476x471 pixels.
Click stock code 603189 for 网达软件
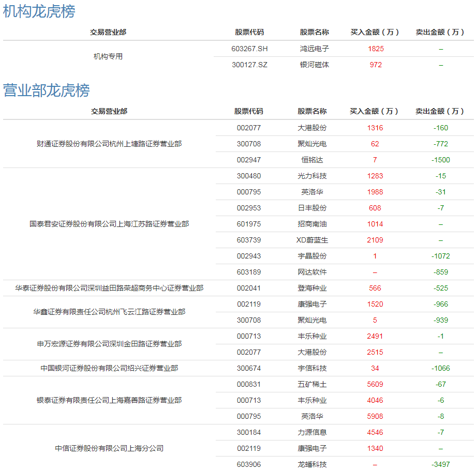click(249, 272)
